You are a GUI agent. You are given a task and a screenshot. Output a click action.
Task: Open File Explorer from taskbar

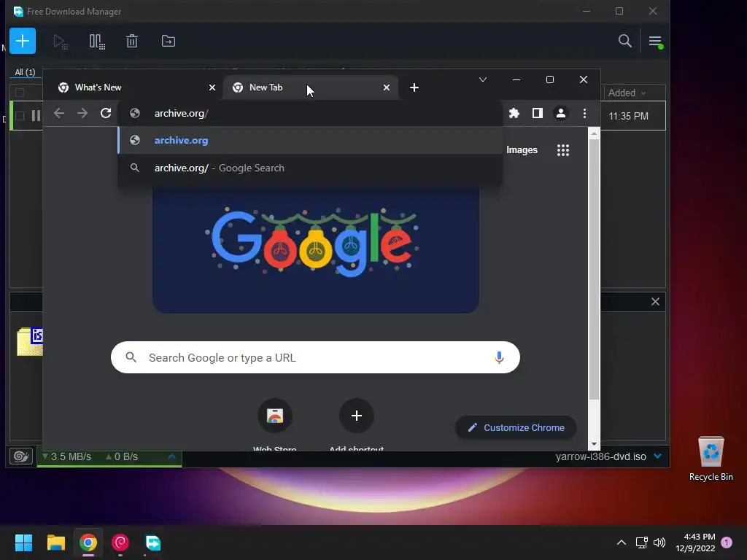tap(55, 542)
